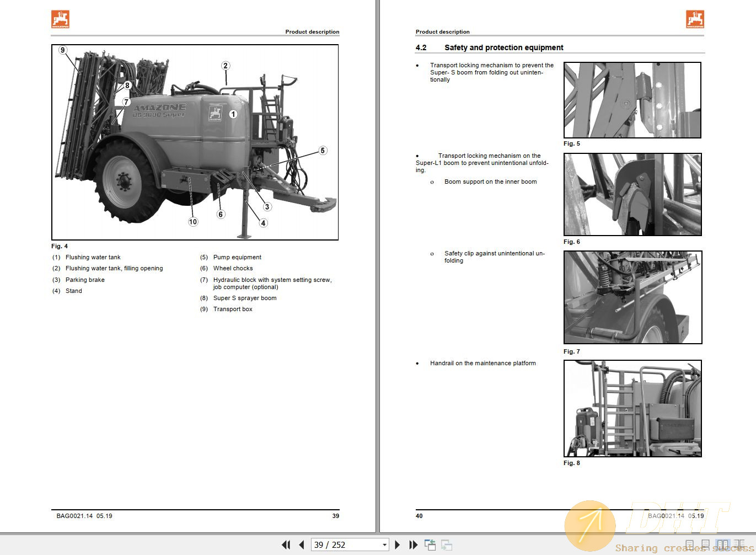
Task: Click the 'Fig. 4' caption
Action: tap(60, 246)
